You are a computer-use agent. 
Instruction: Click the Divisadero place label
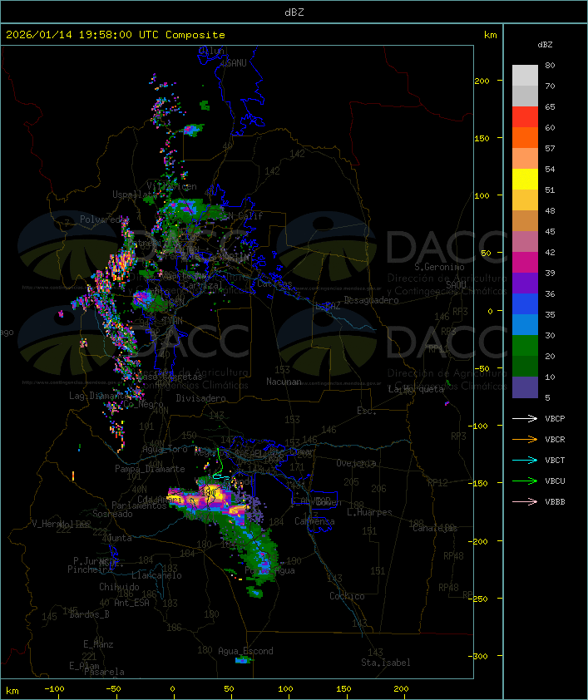(x=201, y=397)
